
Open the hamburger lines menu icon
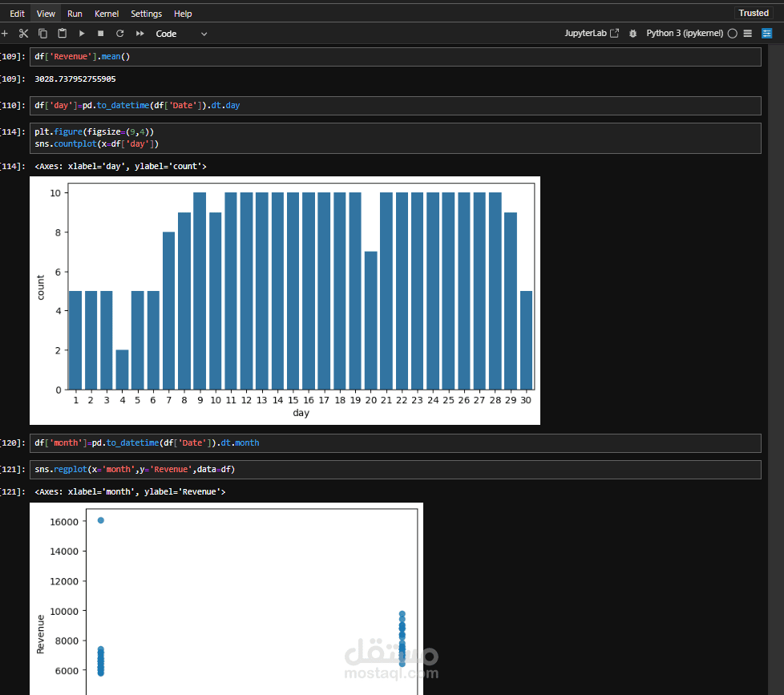pos(747,34)
